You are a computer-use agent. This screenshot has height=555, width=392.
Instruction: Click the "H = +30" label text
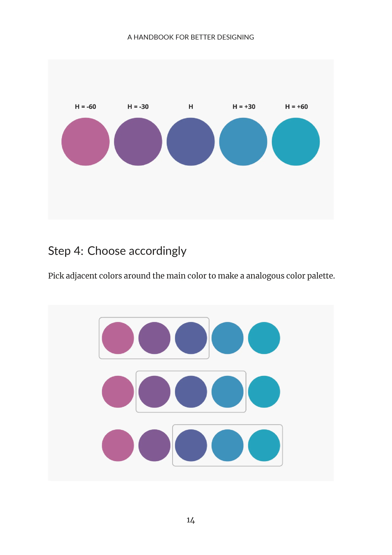pyautogui.click(x=244, y=107)
